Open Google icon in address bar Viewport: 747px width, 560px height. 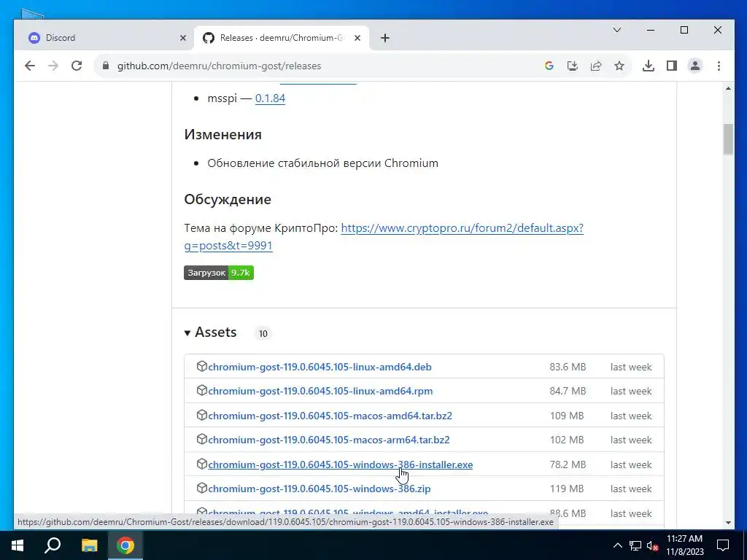[549, 66]
